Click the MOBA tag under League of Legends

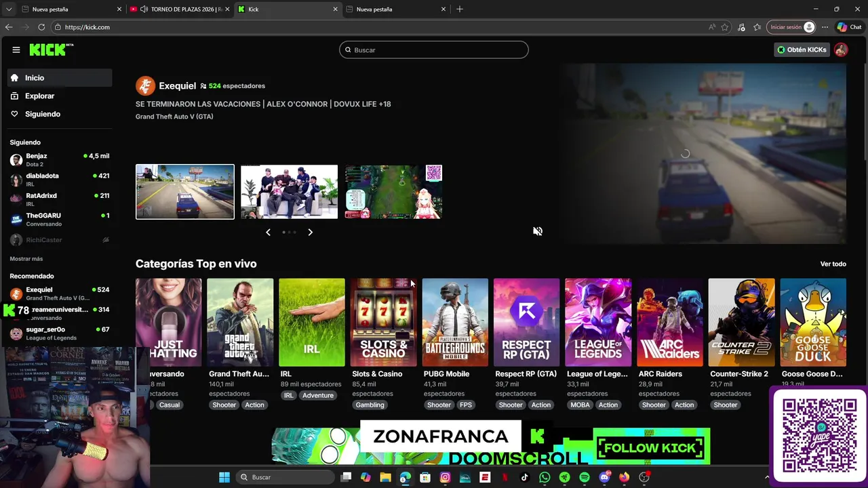(580, 405)
